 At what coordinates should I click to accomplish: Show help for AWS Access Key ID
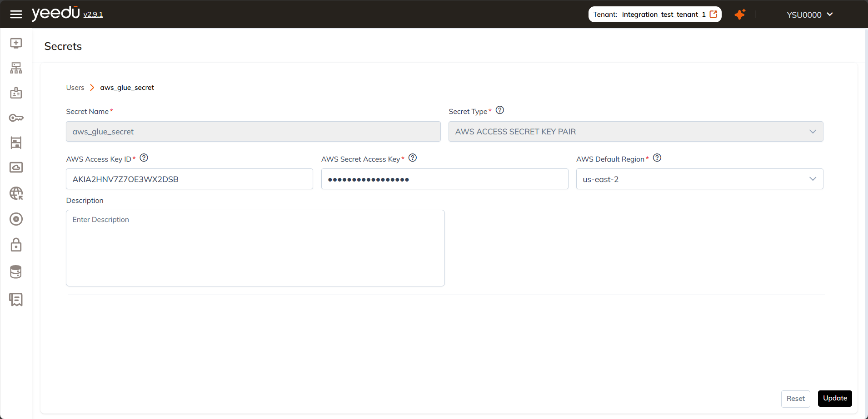tap(144, 158)
